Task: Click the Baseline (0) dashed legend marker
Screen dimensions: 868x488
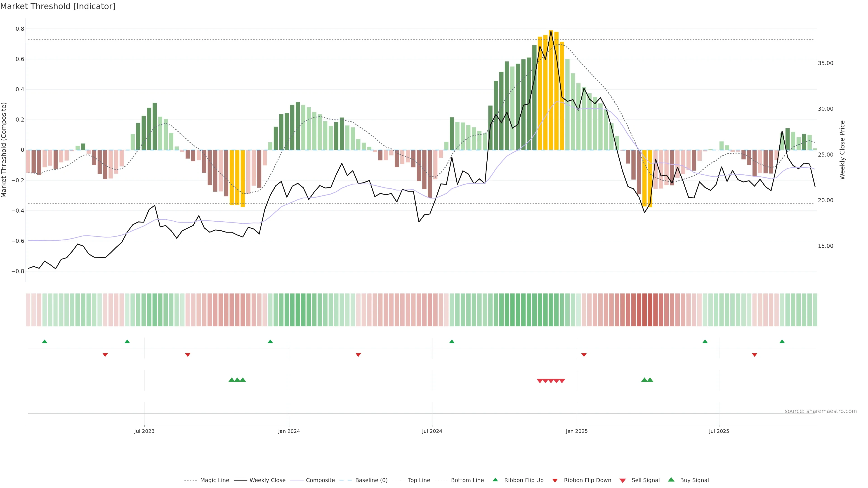Action: pyautogui.click(x=345, y=480)
